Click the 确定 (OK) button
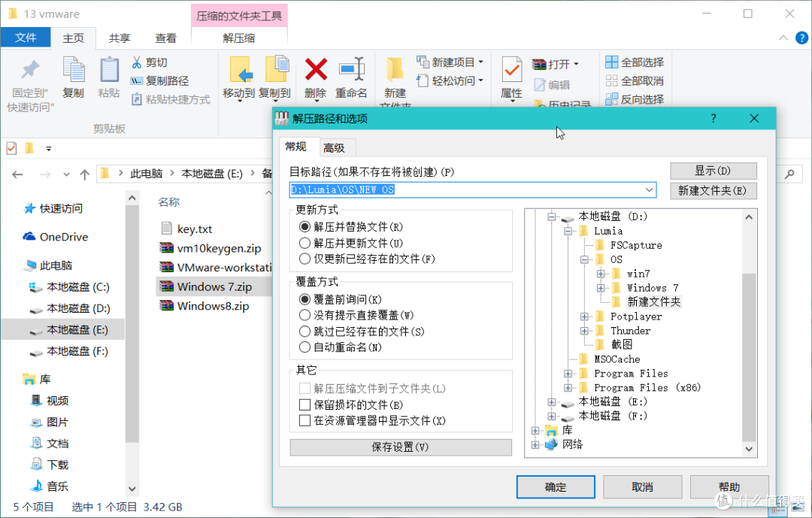The height and width of the screenshot is (518, 812). click(556, 487)
